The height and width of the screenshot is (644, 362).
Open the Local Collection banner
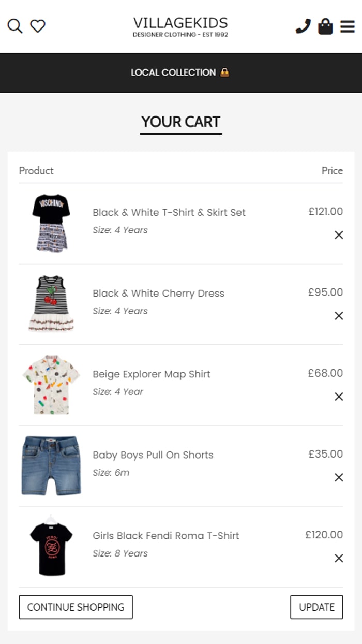180,72
